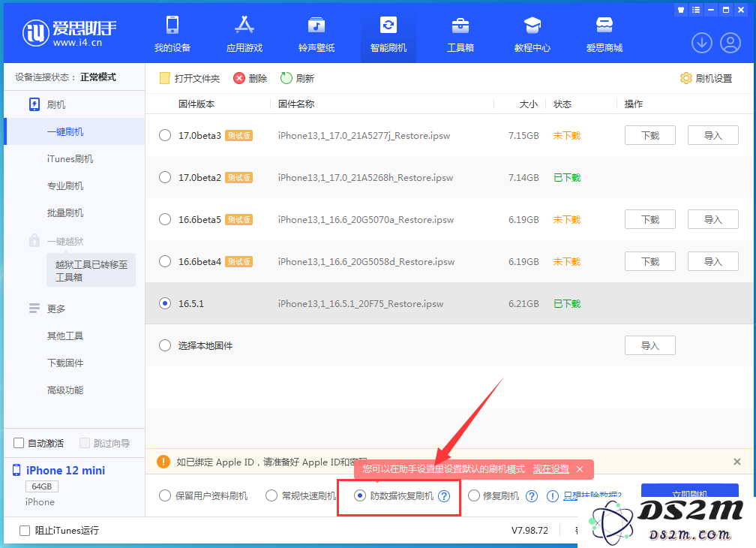The width and height of the screenshot is (756, 548).
Task: Import 16.6beta5 firmware
Action: 712,219
